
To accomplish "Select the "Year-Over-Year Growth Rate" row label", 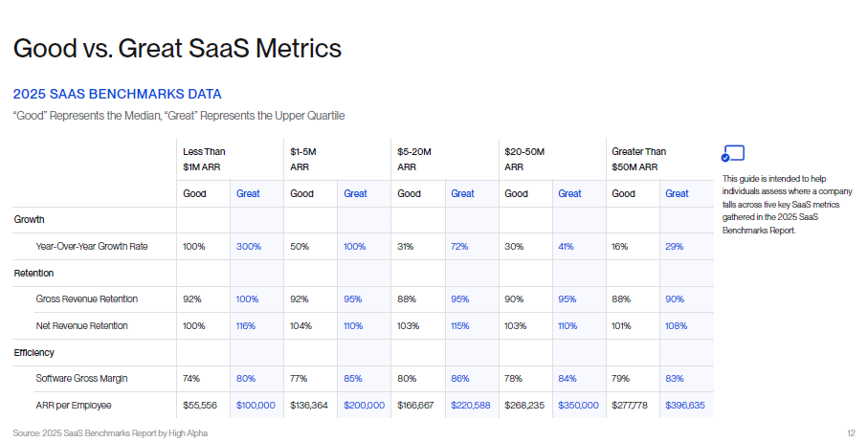I will [92, 247].
